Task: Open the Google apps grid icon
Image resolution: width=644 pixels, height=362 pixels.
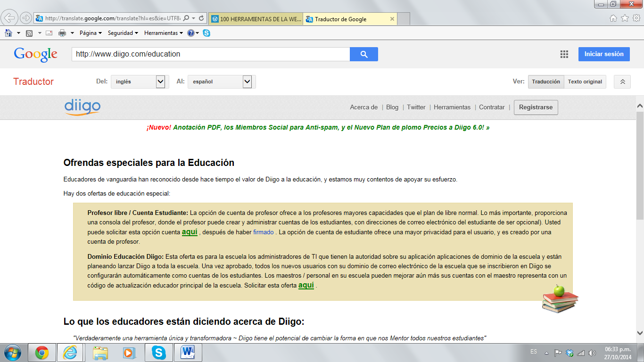Action: (x=564, y=54)
